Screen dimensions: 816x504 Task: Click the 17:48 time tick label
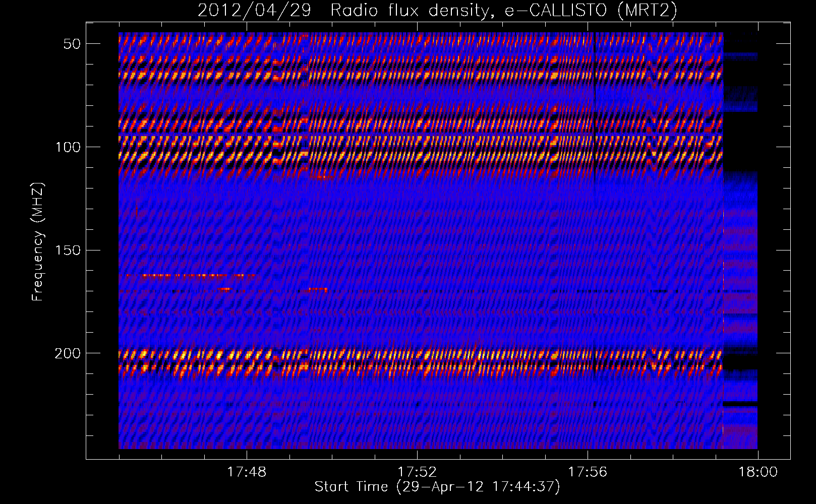coord(247,472)
